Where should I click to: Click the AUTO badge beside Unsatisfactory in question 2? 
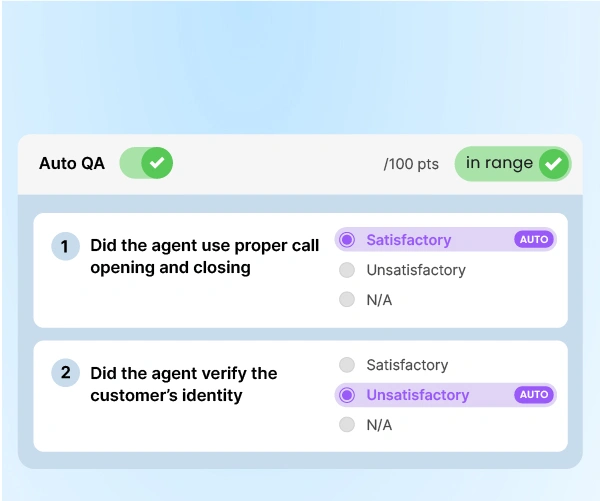(534, 395)
